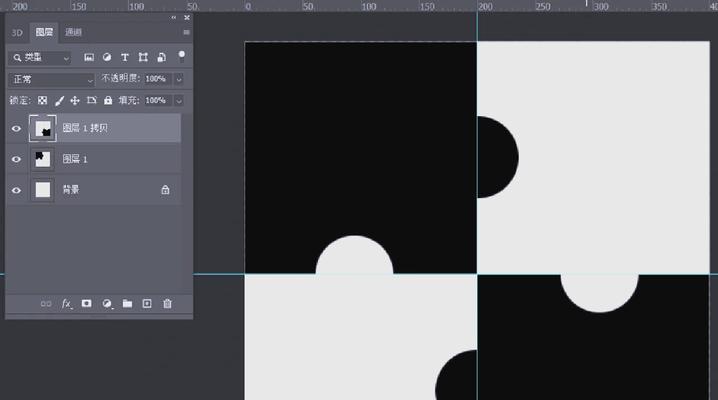718x400 pixels.
Task: Click the 锁定 lock label
Action: pyautogui.click(x=20, y=100)
